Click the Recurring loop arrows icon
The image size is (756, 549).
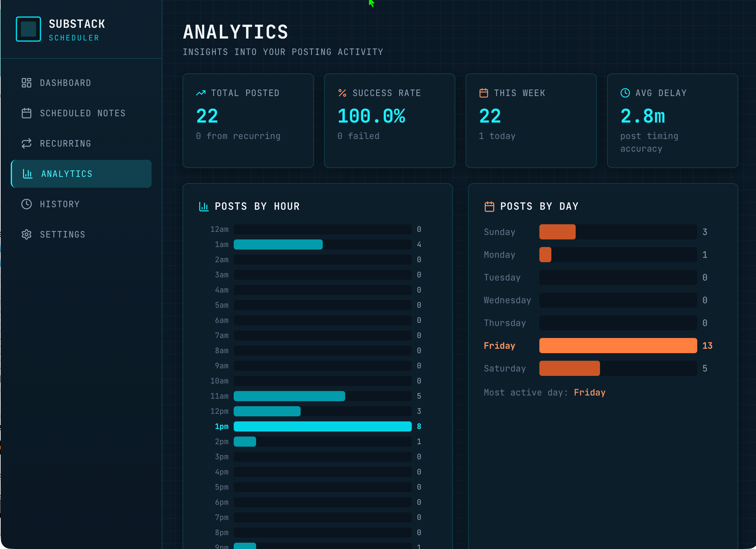coord(26,143)
